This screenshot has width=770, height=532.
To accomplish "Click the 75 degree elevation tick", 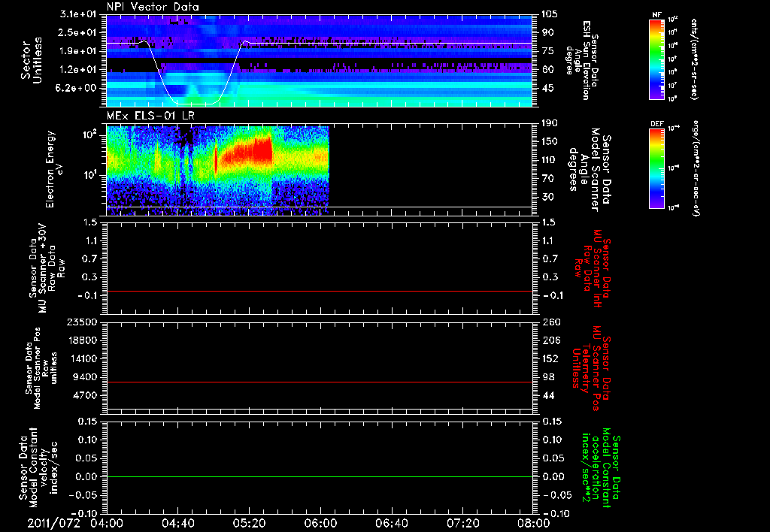I will coord(548,51).
